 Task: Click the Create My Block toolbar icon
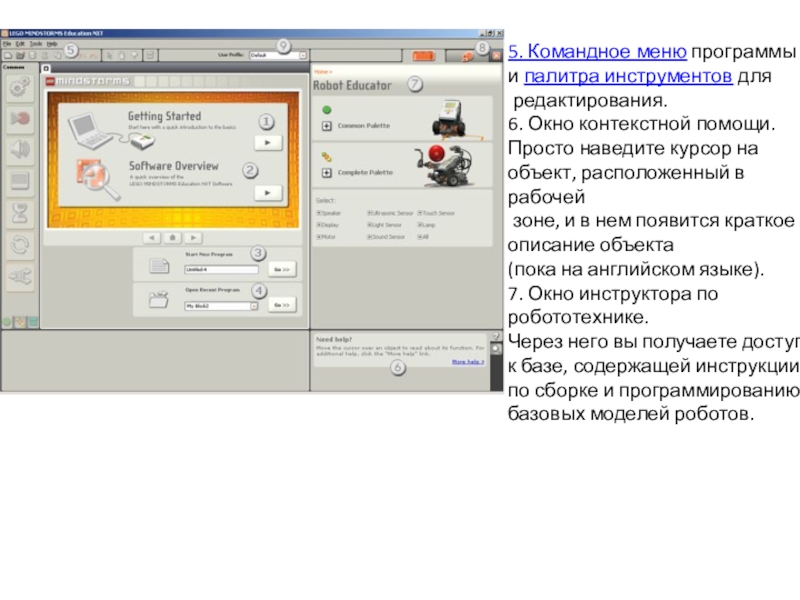pyautogui.click(x=151, y=55)
